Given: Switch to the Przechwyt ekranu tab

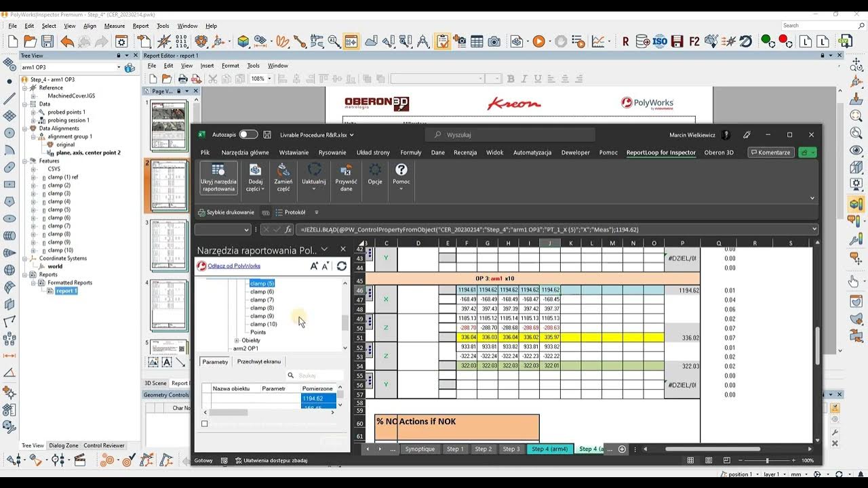Looking at the screenshot, I should (x=258, y=361).
